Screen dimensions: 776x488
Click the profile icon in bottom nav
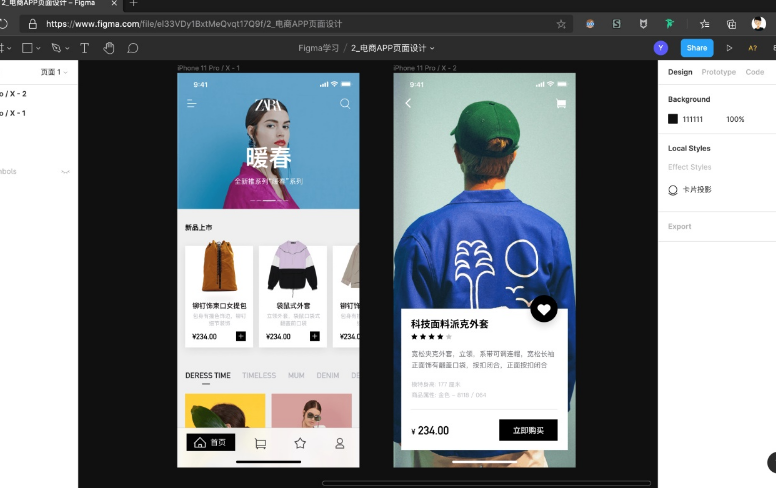coord(340,443)
